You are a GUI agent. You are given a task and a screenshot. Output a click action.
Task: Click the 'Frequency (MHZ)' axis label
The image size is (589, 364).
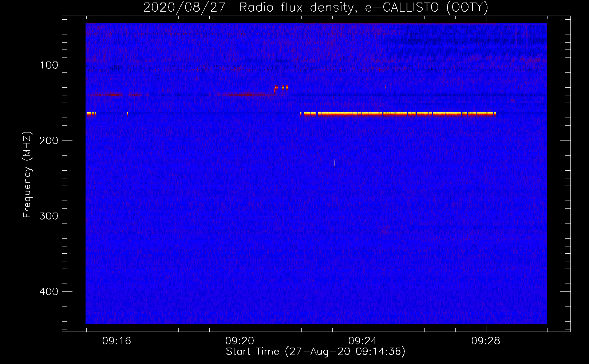point(27,174)
